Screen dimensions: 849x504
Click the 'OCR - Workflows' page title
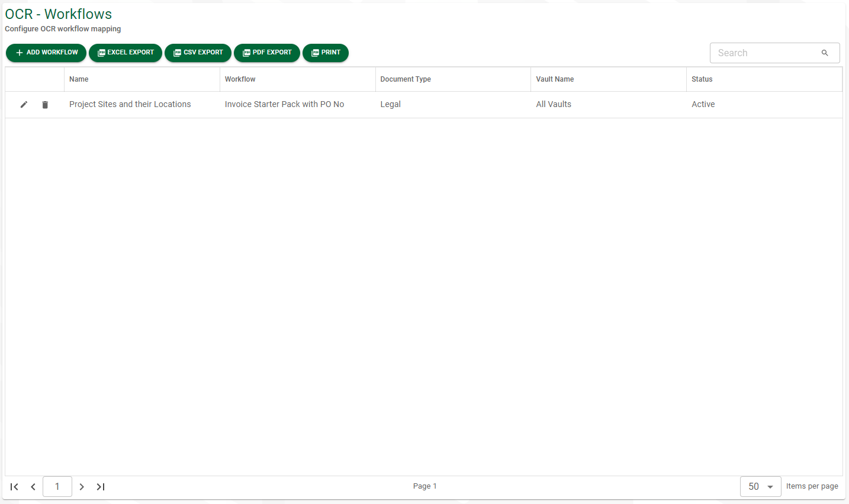tap(59, 14)
